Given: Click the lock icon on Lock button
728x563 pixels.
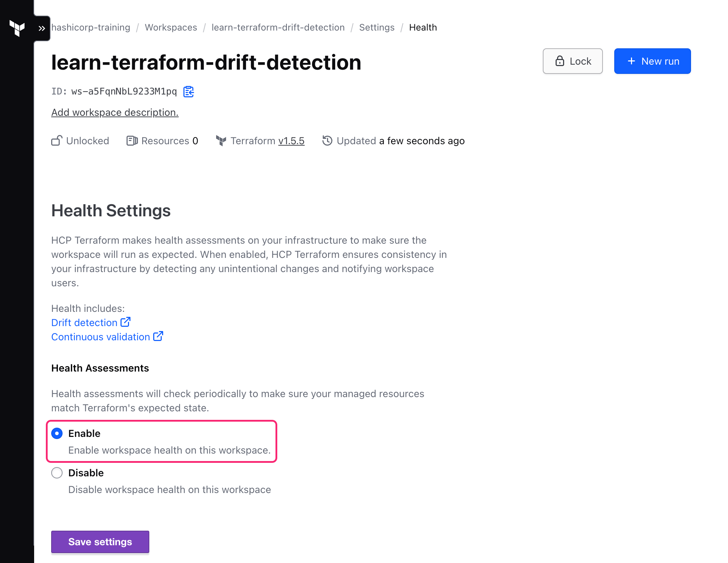Looking at the screenshot, I should point(560,61).
